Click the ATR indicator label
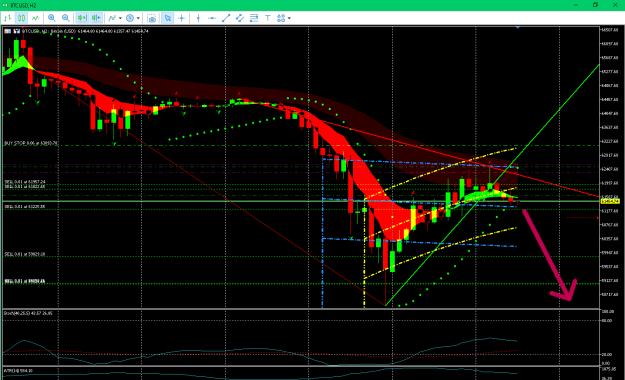The image size is (625, 380). (18, 370)
